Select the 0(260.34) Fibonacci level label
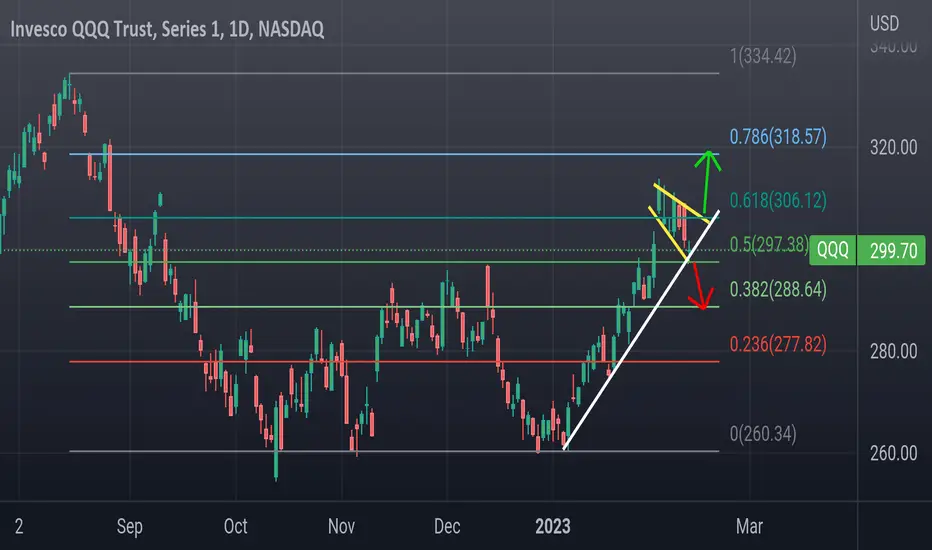The width and height of the screenshot is (932, 550). [763, 434]
